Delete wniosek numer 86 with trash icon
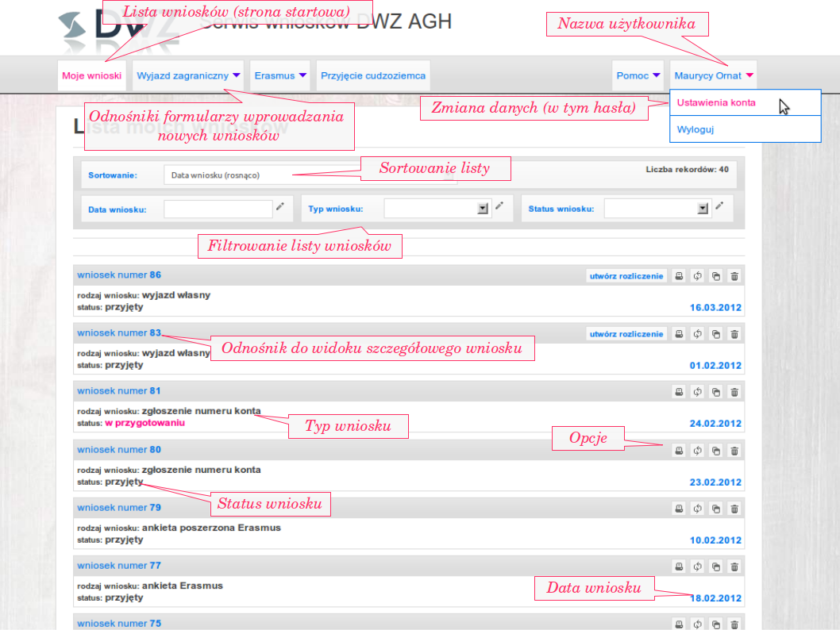This screenshot has height=630, width=840. tap(734, 276)
